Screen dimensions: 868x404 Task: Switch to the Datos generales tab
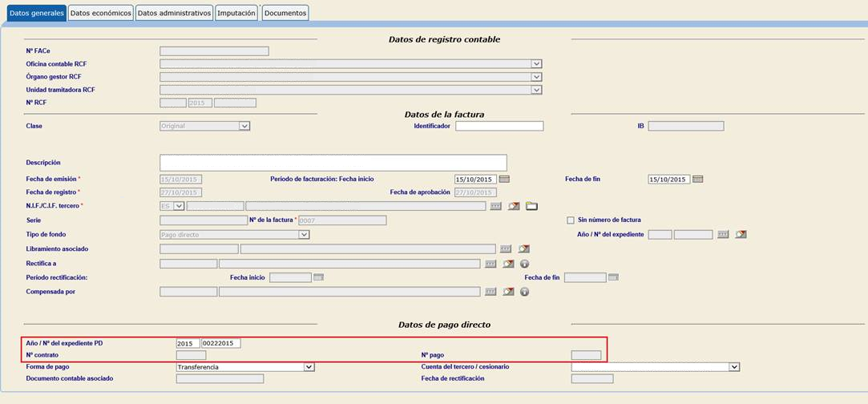[37, 14]
